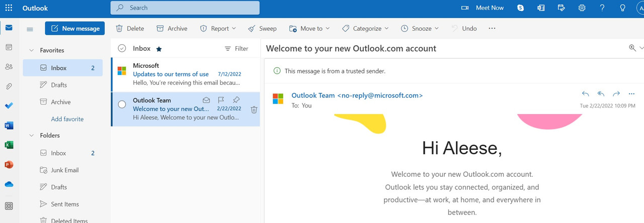Open Microsoft terms of use email
Viewport: 644px width, 223px height.
pyautogui.click(x=186, y=74)
